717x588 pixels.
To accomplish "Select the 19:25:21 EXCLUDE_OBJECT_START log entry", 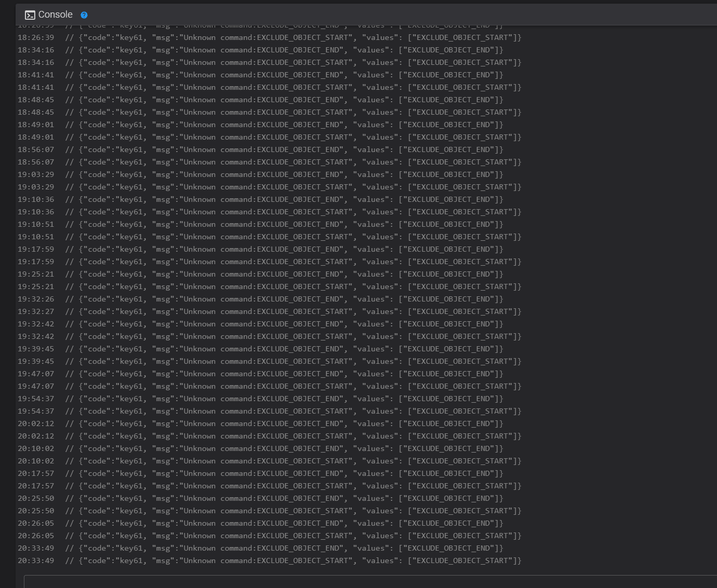I will [269, 286].
